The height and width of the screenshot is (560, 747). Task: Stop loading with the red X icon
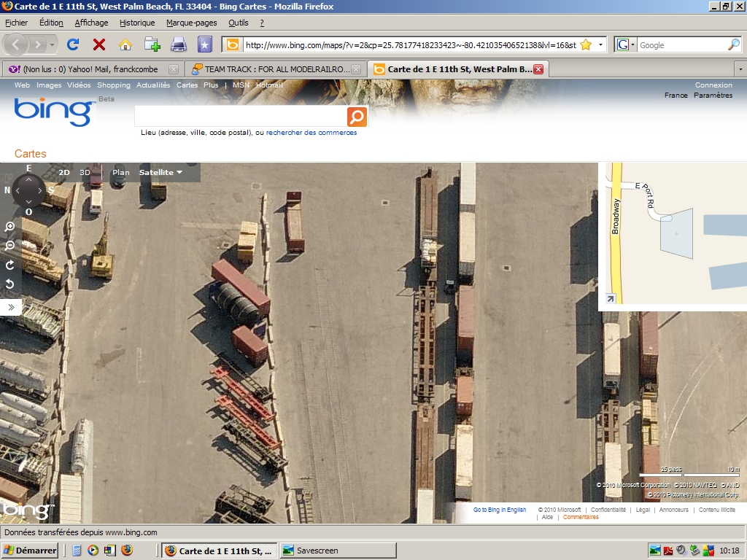click(99, 44)
